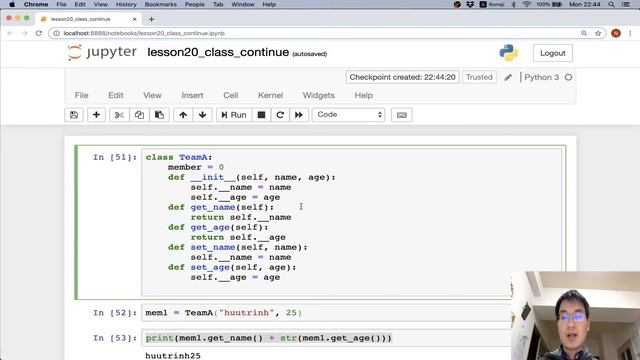
Task: Reload the page in Chrome
Action: tap(39, 33)
